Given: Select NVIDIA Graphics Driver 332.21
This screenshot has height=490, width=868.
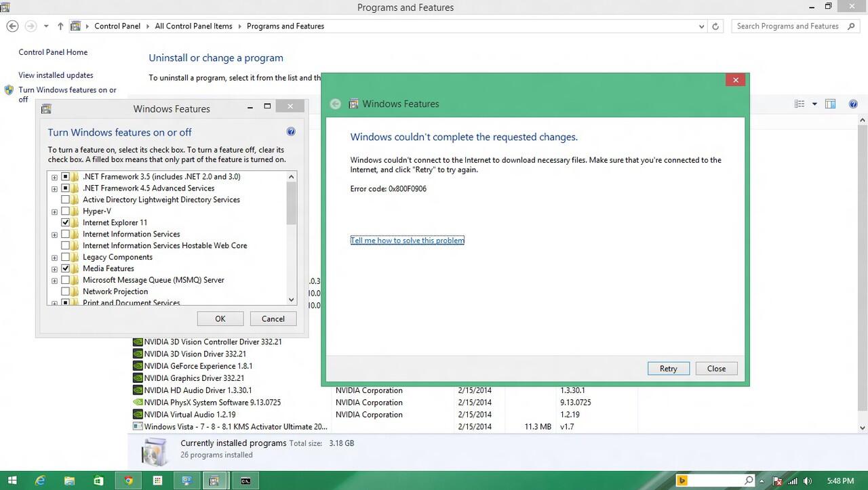Looking at the screenshot, I should click(x=194, y=378).
